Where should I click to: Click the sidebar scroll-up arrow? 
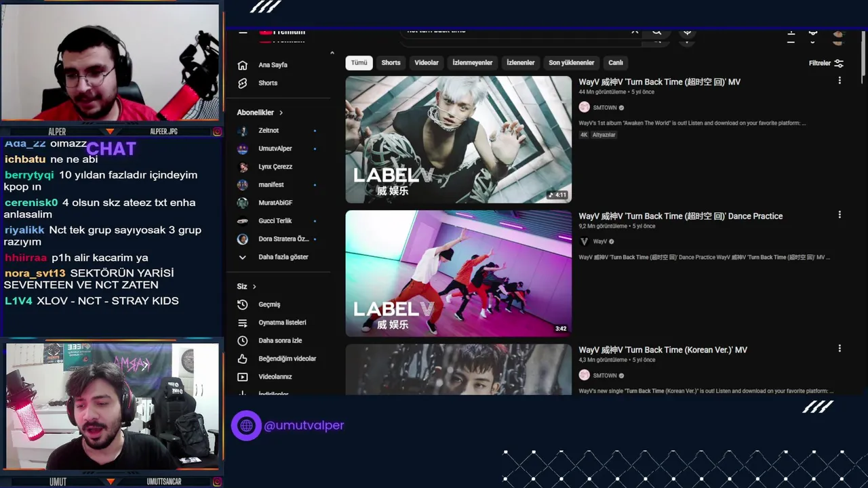(x=332, y=53)
